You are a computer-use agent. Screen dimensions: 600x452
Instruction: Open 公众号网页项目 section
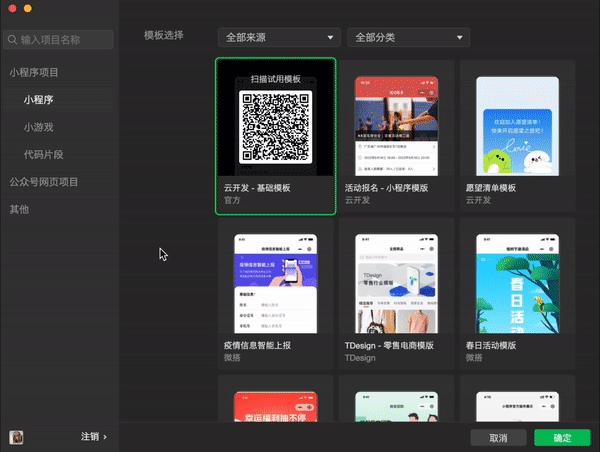coord(44,182)
